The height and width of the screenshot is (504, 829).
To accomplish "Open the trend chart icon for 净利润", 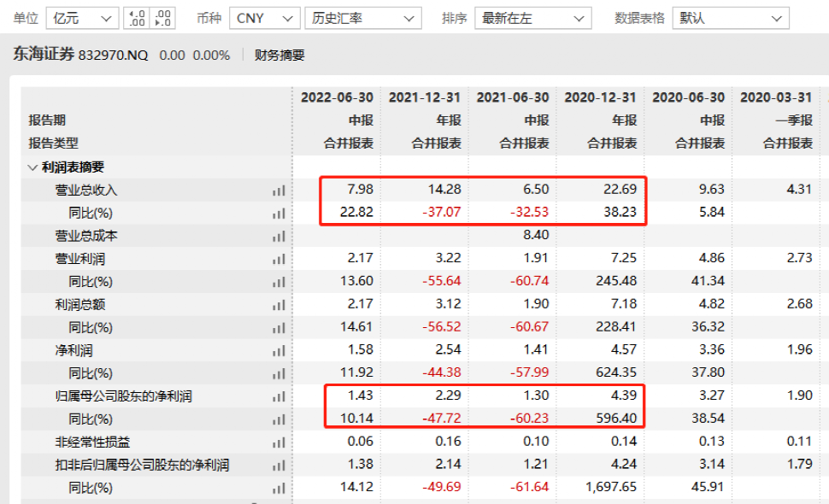I will (278, 350).
